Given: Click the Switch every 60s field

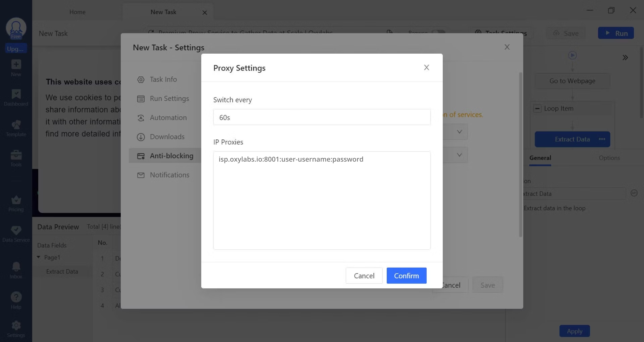Looking at the screenshot, I should point(321,117).
